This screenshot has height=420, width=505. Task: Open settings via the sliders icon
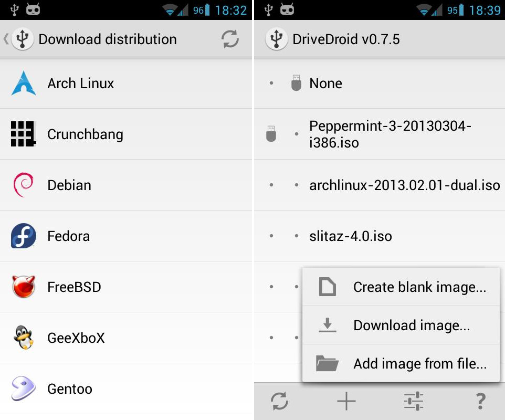413,401
